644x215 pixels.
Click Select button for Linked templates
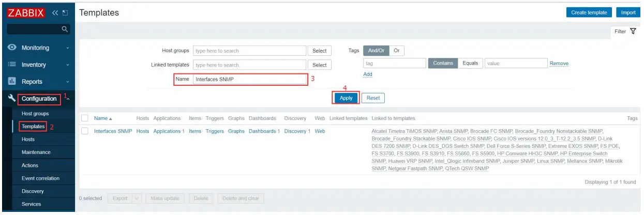[x=320, y=65]
